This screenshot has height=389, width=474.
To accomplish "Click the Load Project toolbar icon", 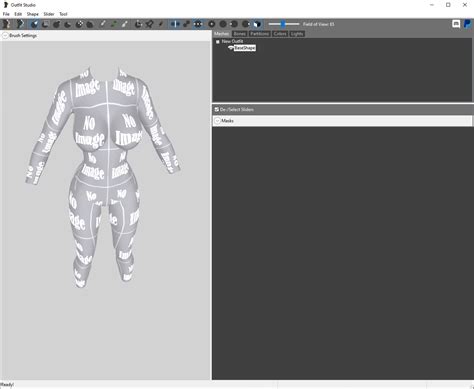I will click(x=20, y=24).
